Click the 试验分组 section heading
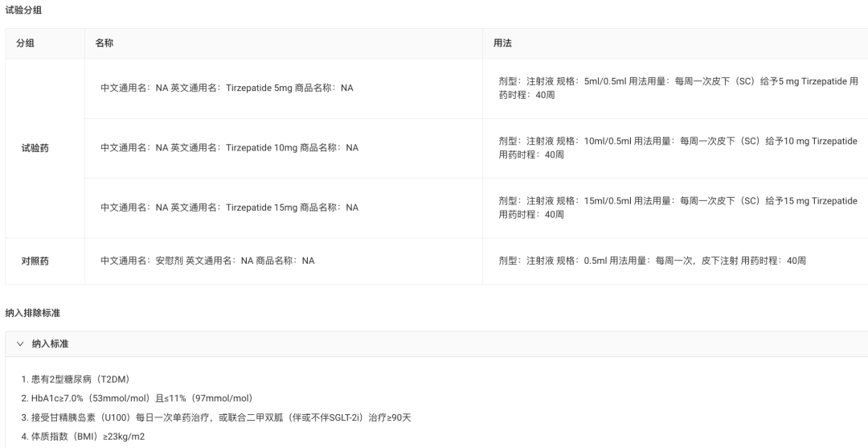868x448 pixels. click(23, 10)
